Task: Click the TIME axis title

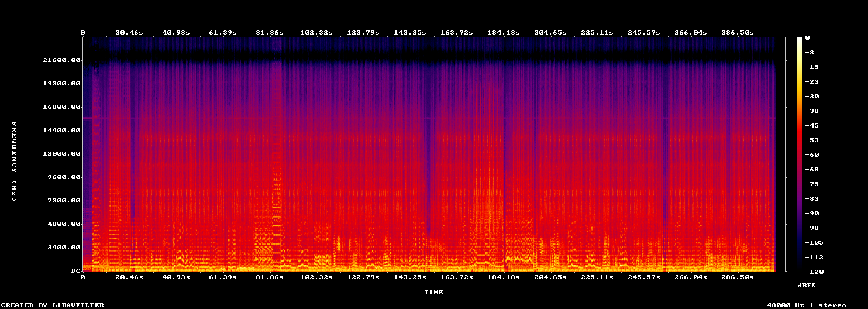Action: click(x=433, y=292)
